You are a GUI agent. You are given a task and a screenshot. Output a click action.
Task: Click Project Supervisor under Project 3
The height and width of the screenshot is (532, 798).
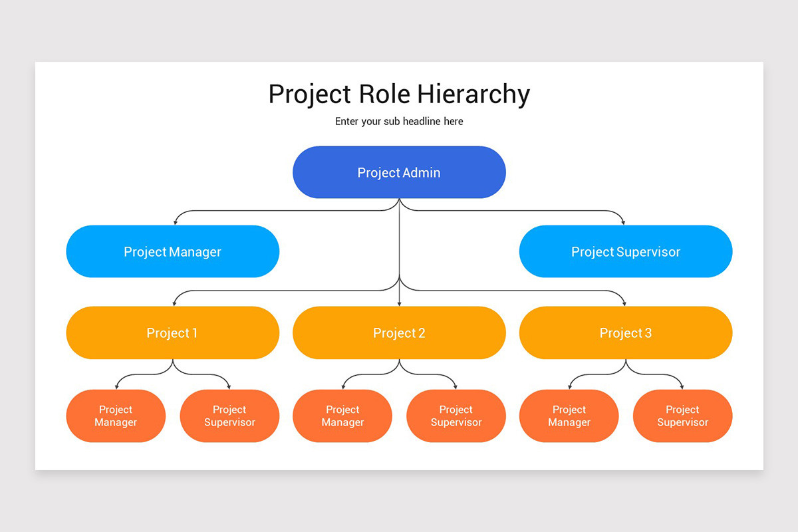[682, 416]
